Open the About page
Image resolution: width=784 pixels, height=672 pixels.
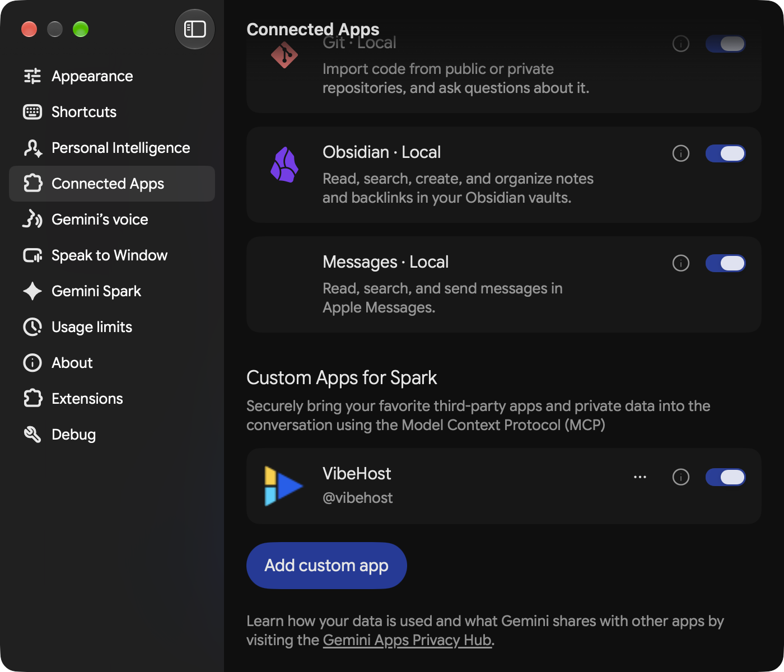pyautogui.click(x=112, y=363)
